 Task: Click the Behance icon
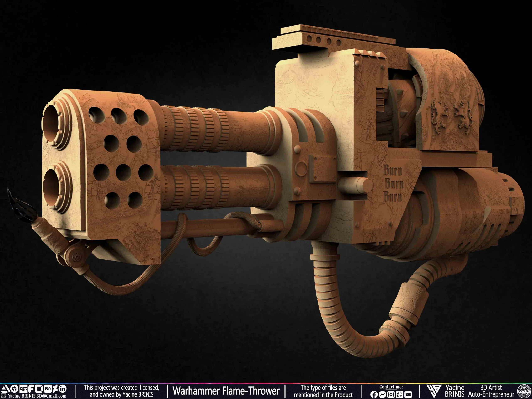click(48, 389)
